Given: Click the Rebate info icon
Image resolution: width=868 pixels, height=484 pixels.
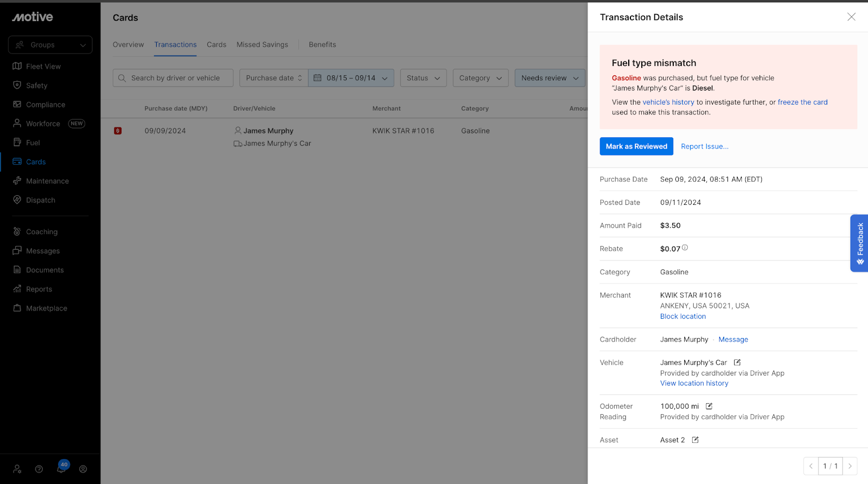Looking at the screenshot, I should [x=685, y=248].
